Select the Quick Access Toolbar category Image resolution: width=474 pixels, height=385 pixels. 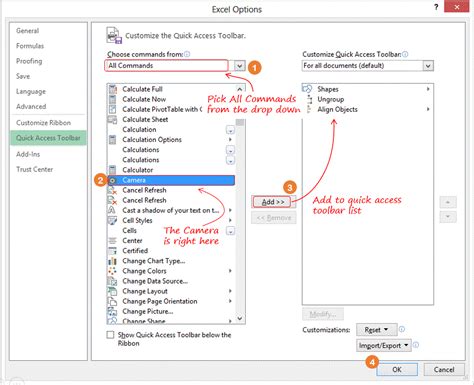tap(48, 138)
